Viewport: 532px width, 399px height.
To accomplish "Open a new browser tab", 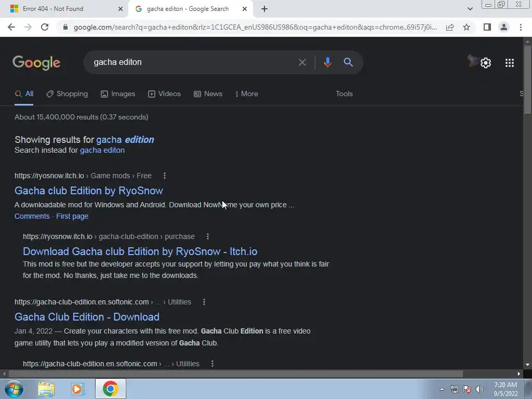I will point(264,9).
